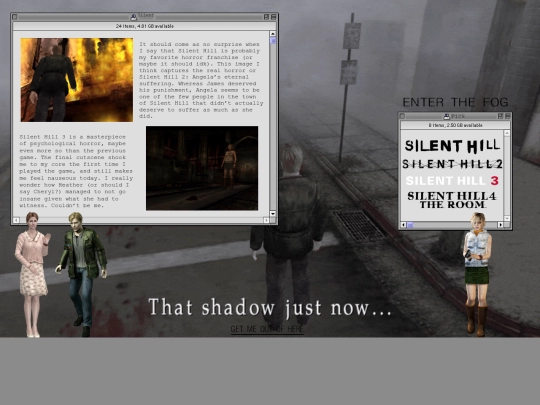Open Silent Hill 4 The Room logo
Viewport: 540px width, 405px height.
(x=451, y=200)
